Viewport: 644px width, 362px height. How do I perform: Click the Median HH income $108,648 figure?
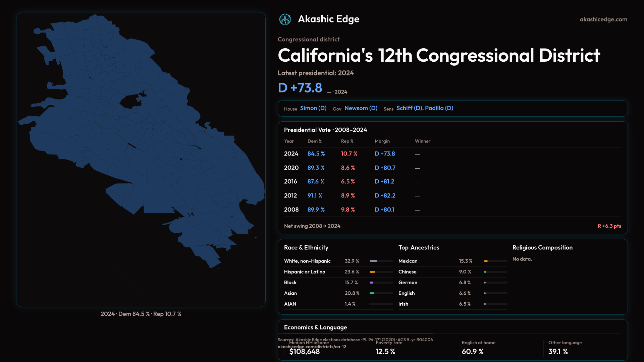[x=304, y=352]
